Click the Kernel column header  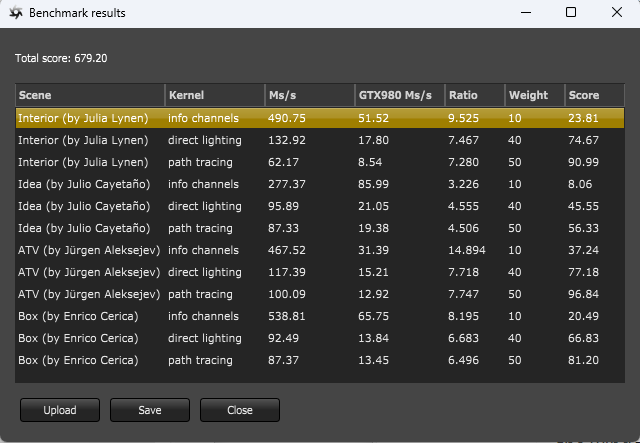pyautogui.click(x=214, y=96)
